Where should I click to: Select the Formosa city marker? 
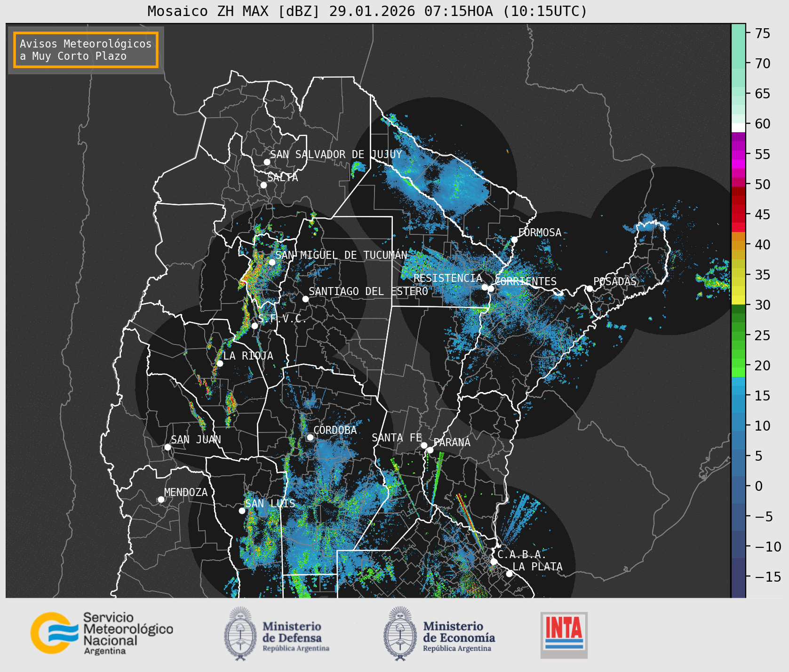[514, 240]
